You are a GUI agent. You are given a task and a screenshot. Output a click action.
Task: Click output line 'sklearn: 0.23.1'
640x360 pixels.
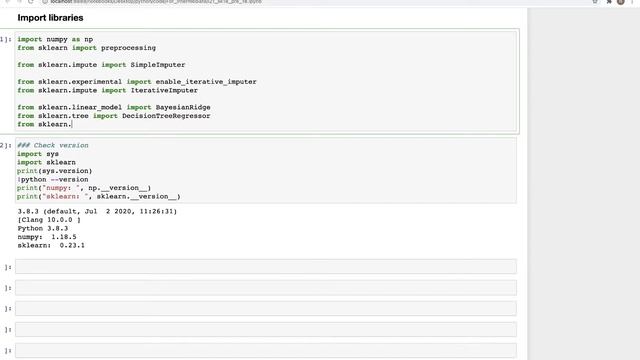point(51,245)
